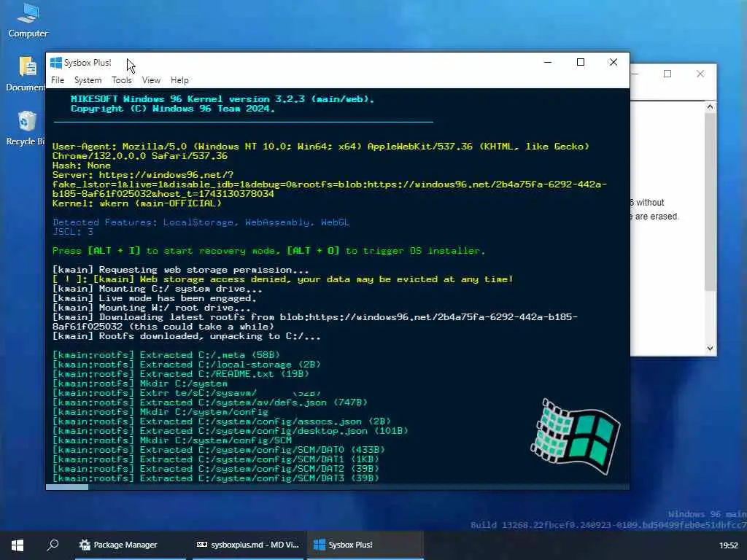The width and height of the screenshot is (747, 560).
Task: Click 'Extracted C:/system/config/desktop.json' line
Action: tap(230, 431)
